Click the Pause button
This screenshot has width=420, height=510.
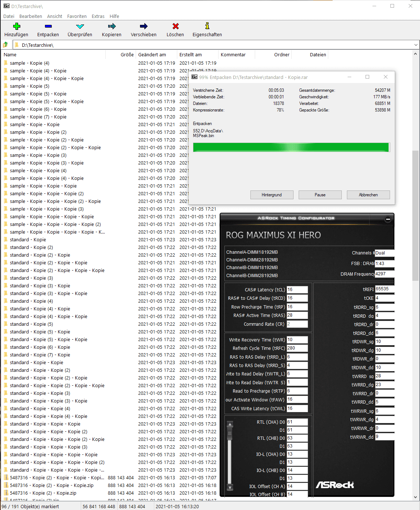(x=320, y=195)
